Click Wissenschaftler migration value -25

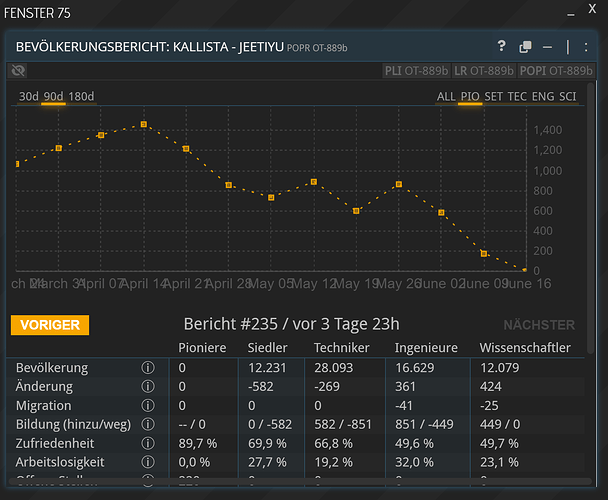click(x=489, y=405)
